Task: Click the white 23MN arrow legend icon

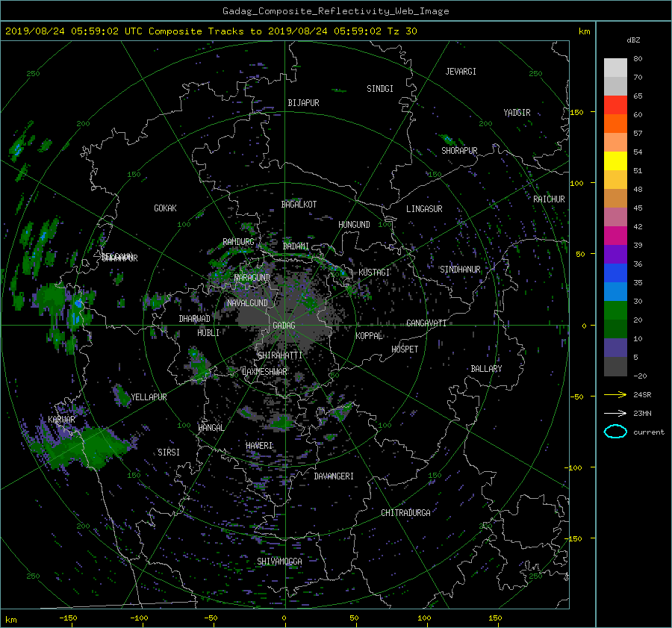Action: [615, 413]
